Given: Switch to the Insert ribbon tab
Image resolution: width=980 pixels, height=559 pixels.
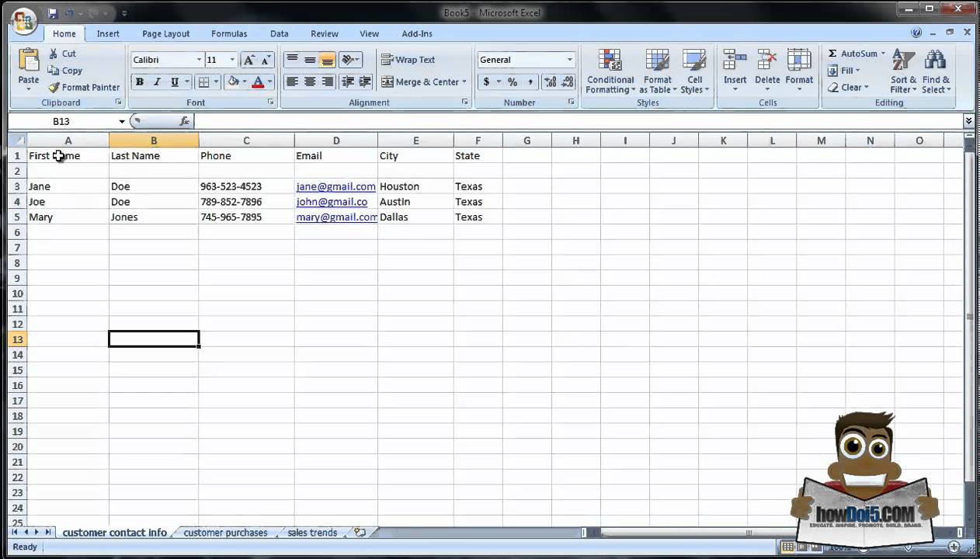Looking at the screenshot, I should 108,34.
